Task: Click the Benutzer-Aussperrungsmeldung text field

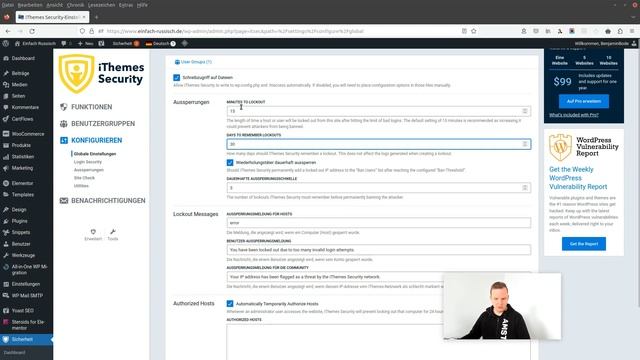Action: (378, 250)
